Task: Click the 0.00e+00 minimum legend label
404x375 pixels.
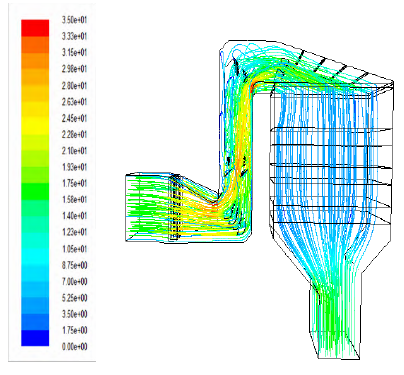Action: point(74,347)
